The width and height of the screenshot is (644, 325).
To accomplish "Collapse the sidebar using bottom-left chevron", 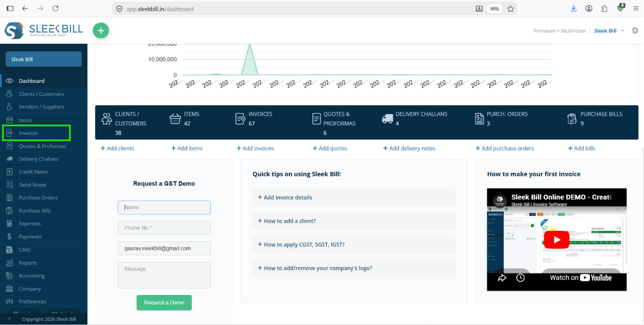I will tap(9, 319).
